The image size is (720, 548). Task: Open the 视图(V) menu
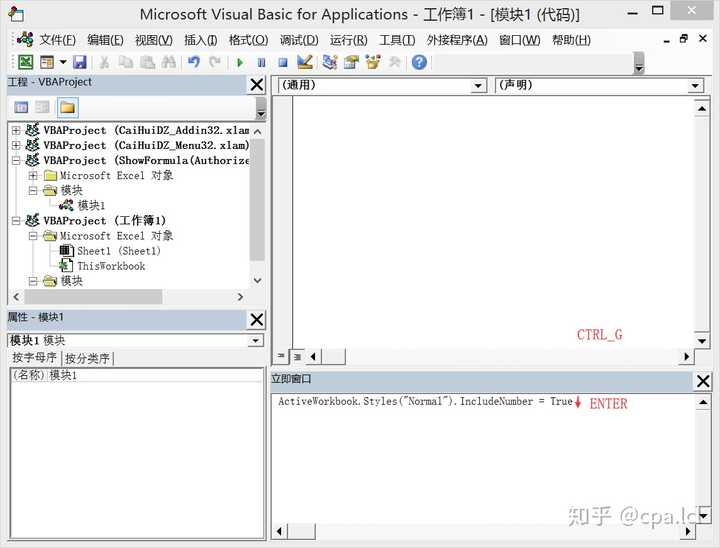click(154, 40)
